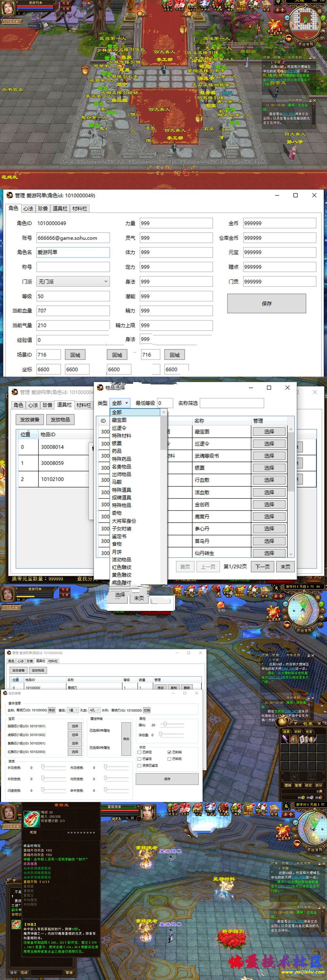This screenshot has width=327, height=980.
Task: Choose 银票 option in the type dropdown list
Action: pos(117,443)
